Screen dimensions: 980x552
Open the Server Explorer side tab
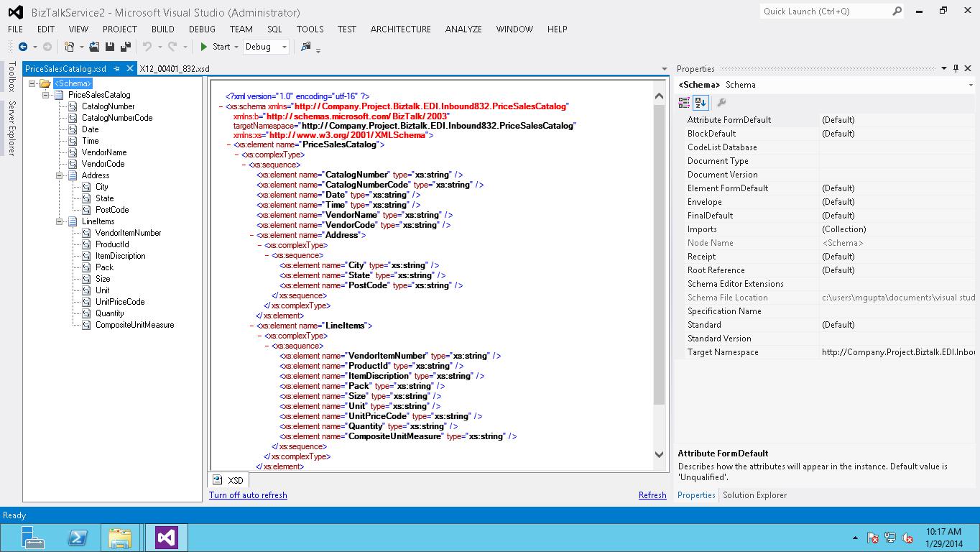tap(11, 128)
